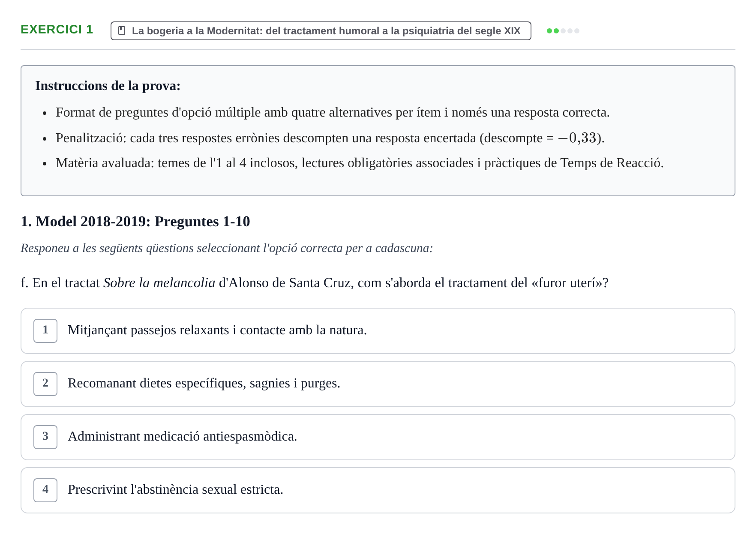Viewport: 756px width, 534px height.
Task: Choose answer 4 about strict sexual abstinence
Action: point(378,490)
